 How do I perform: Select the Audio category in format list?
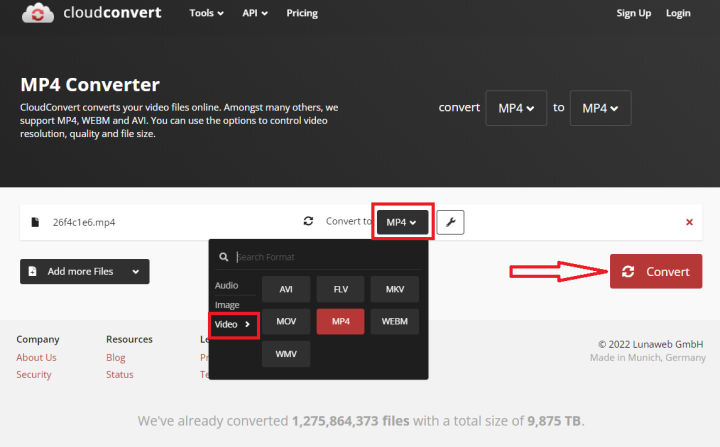tap(227, 286)
